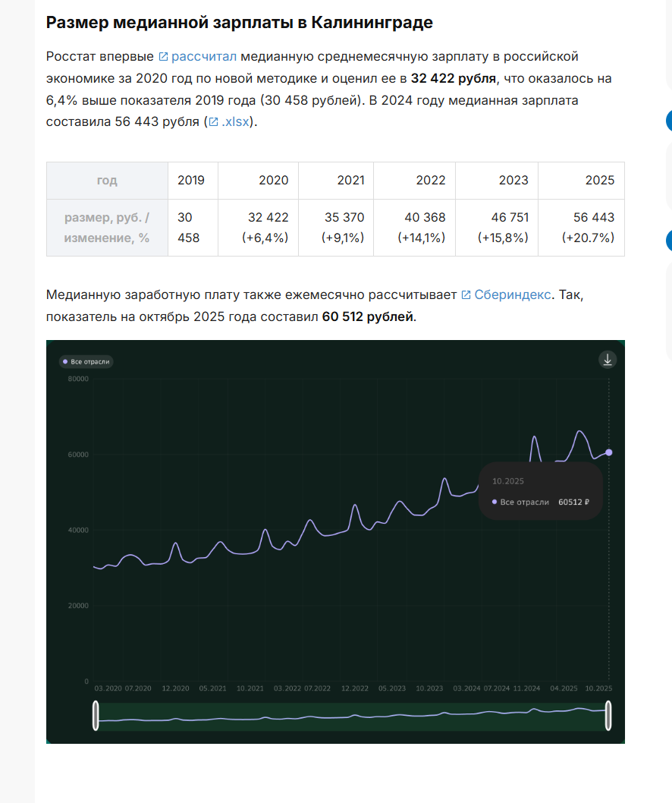Click the mini-chart range navigator track
Image resolution: width=672 pixels, height=803 pixels.
pyautogui.click(x=349, y=716)
